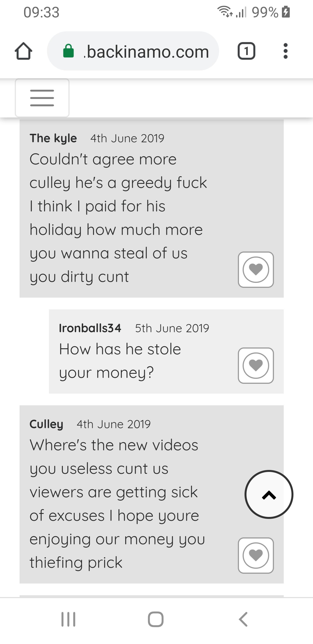Open the tab switcher showing 1 tab
Screen dimensions: 313x644
click(x=246, y=51)
